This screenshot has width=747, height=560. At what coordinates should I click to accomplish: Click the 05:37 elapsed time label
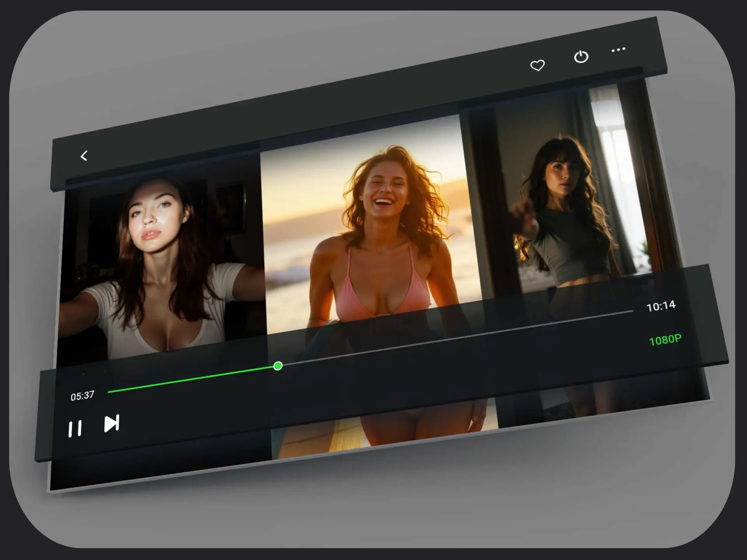[x=82, y=396]
